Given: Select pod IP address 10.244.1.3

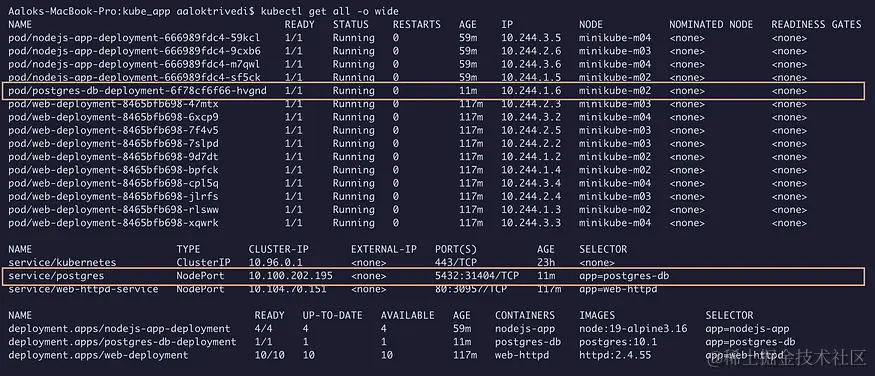Looking at the screenshot, I should (531, 210).
